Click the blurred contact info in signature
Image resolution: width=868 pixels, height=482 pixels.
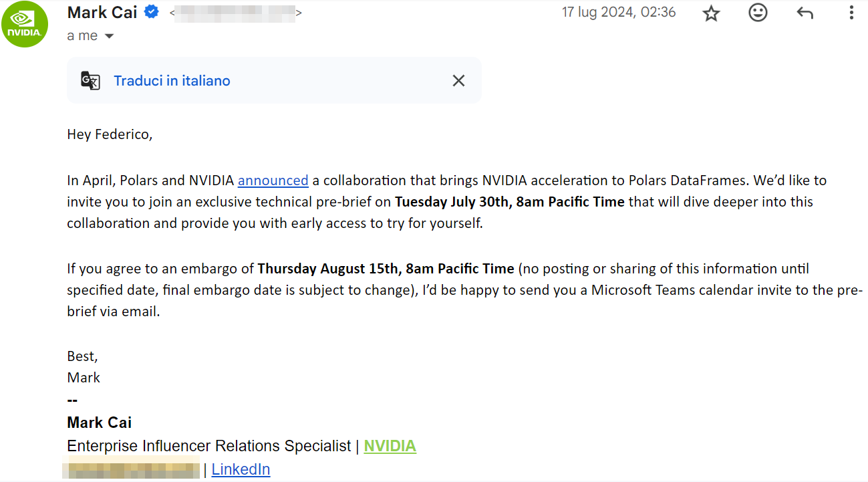131,469
